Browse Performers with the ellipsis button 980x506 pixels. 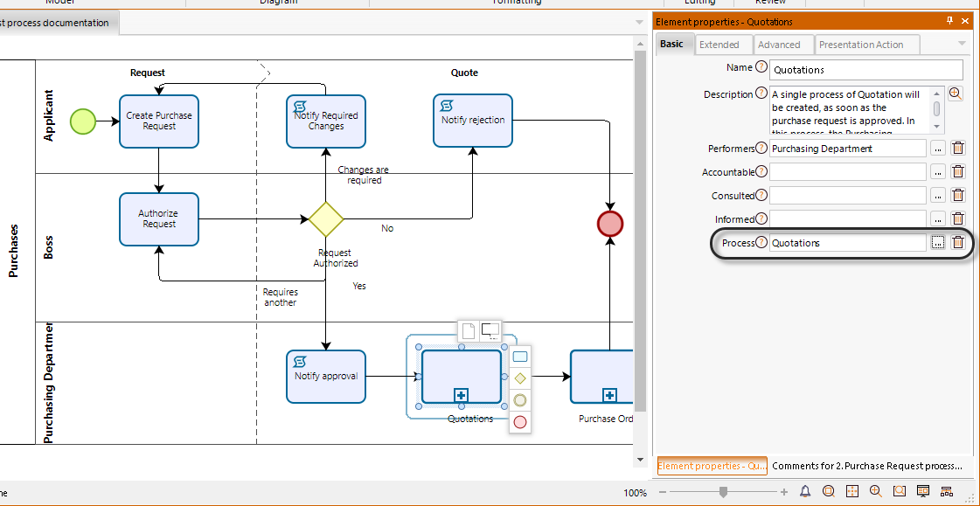937,149
